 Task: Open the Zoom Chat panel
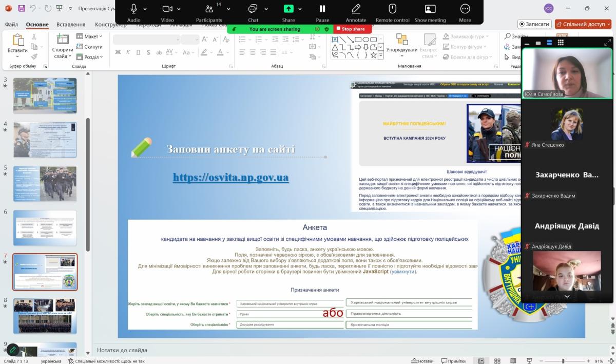click(253, 12)
